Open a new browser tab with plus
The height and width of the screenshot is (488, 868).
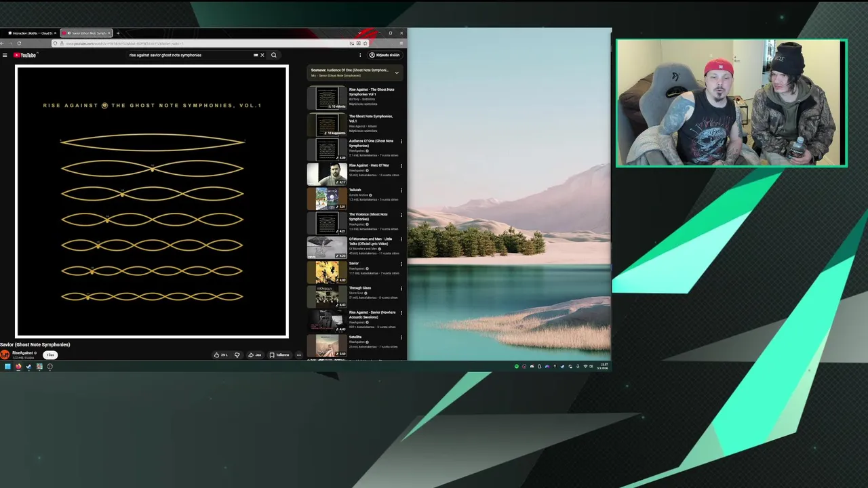[118, 33]
